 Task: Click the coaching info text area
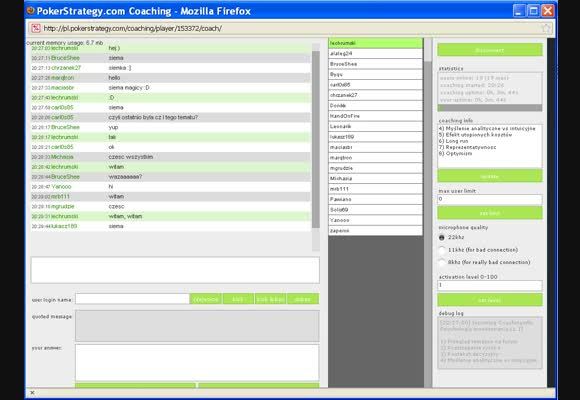point(490,146)
